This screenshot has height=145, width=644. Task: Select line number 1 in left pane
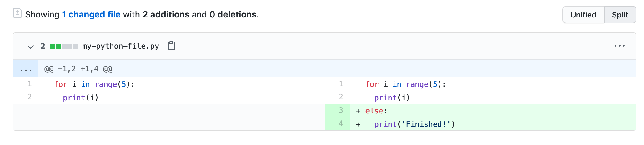pyautogui.click(x=29, y=84)
